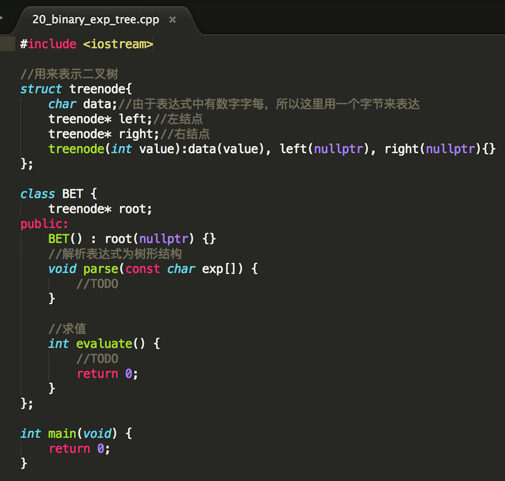Click the "treenode* left;" declaration

click(100, 119)
